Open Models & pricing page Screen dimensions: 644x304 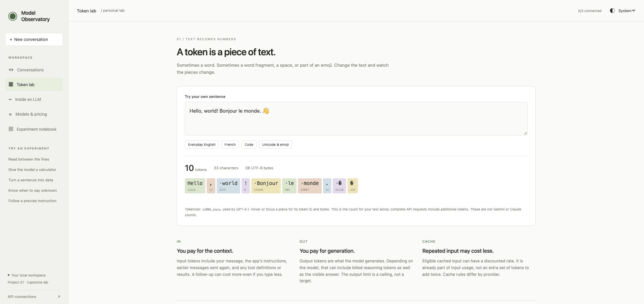click(x=34, y=114)
